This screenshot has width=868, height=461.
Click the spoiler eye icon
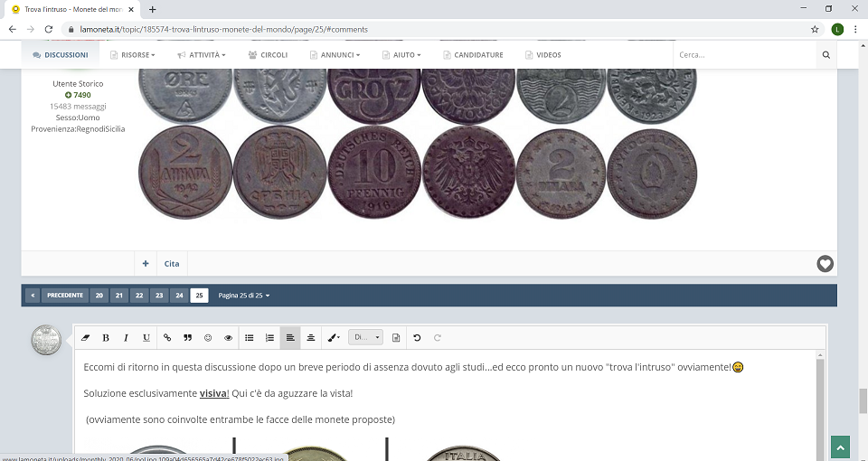click(x=228, y=337)
